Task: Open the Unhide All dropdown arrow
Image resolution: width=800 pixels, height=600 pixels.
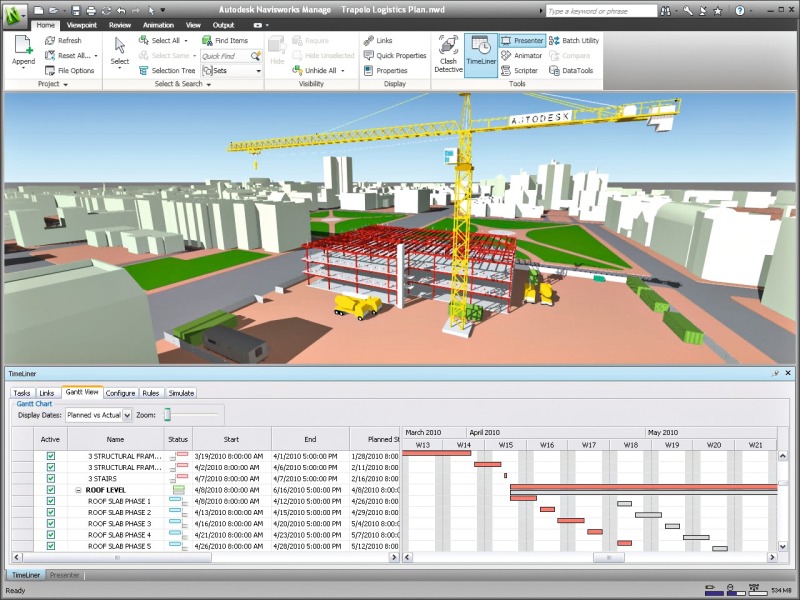Action: [342, 71]
